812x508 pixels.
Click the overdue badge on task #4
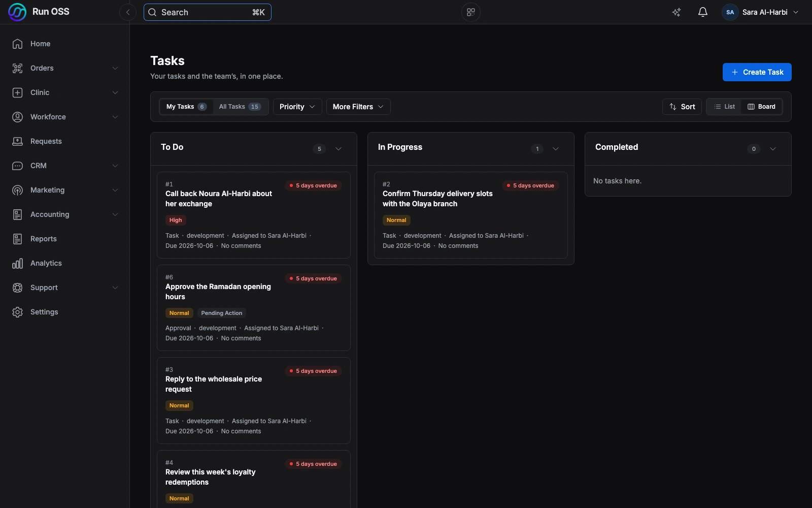(314, 464)
